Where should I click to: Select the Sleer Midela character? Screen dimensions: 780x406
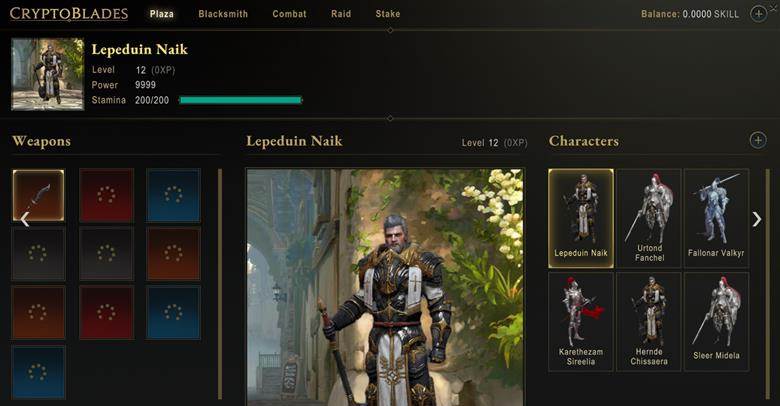point(716,322)
